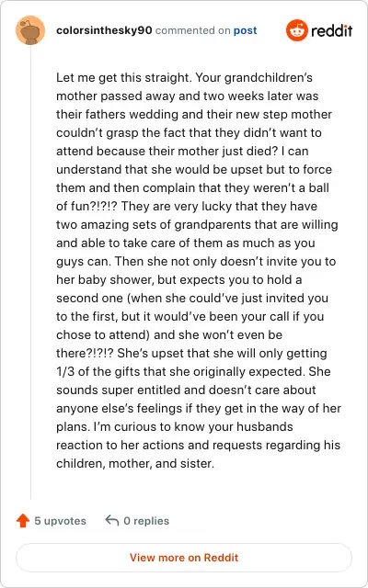Click the "5 upvotes" label
Image resolution: width=368 pixels, height=588 pixels.
60,521
